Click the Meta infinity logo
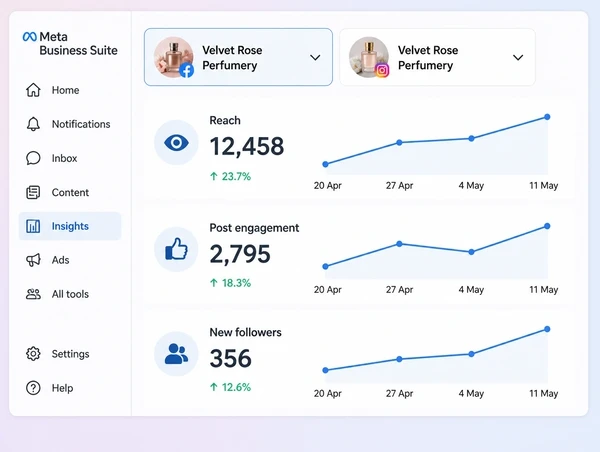The height and width of the screenshot is (452, 600). coord(29,37)
